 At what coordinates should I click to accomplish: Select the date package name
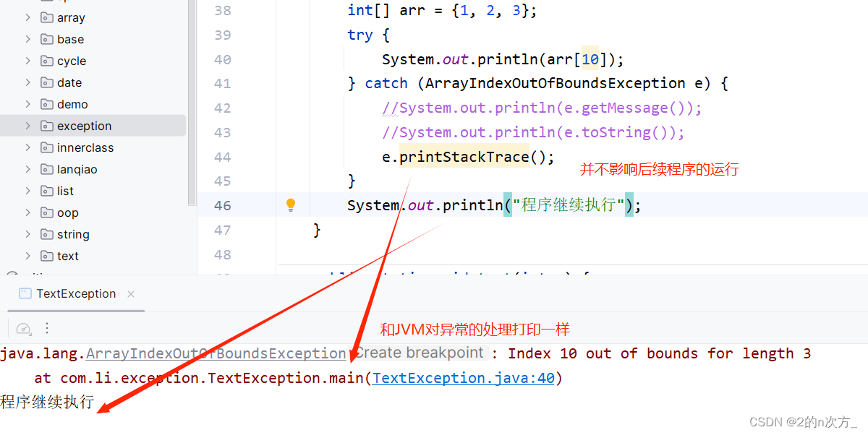[69, 82]
